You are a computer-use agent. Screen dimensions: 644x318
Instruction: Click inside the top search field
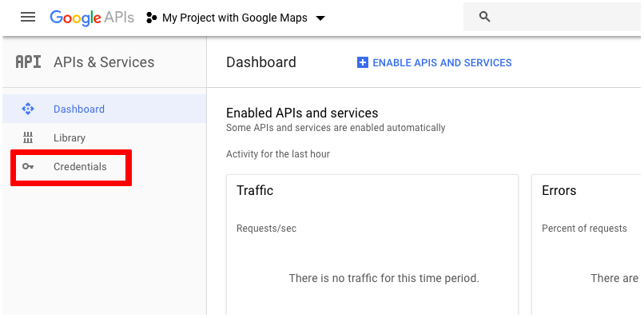[552, 17]
